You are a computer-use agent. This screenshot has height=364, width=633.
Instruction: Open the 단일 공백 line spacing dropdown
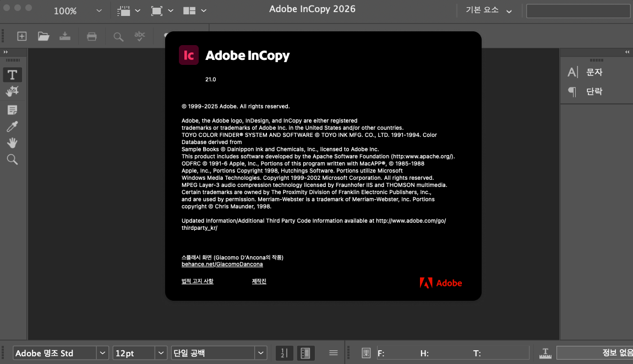pos(260,353)
